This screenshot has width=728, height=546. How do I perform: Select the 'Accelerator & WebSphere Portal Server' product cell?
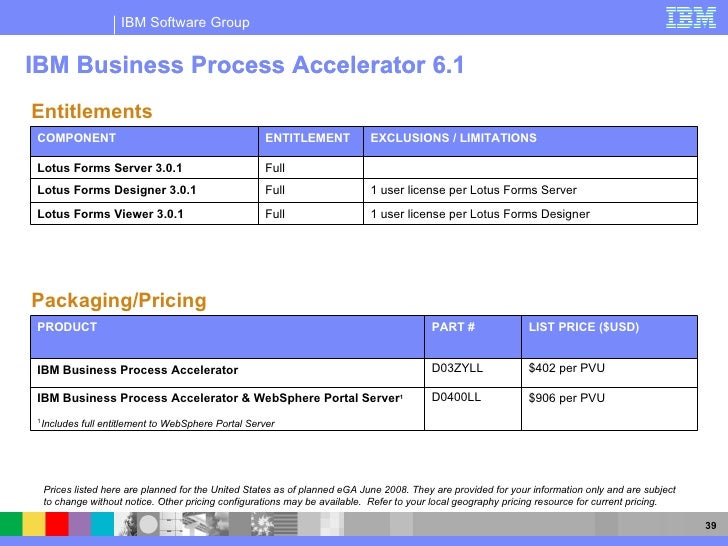(228, 409)
